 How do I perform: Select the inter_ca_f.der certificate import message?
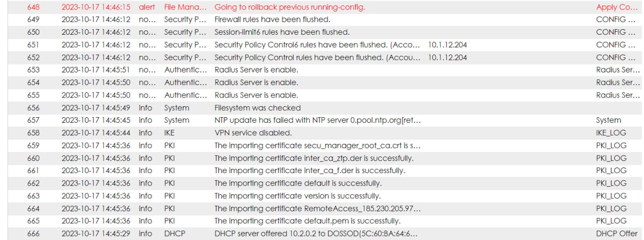click(309, 171)
